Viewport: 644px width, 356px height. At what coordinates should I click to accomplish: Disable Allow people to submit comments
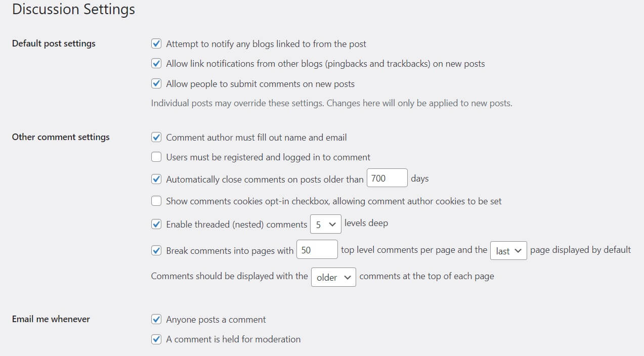point(156,84)
